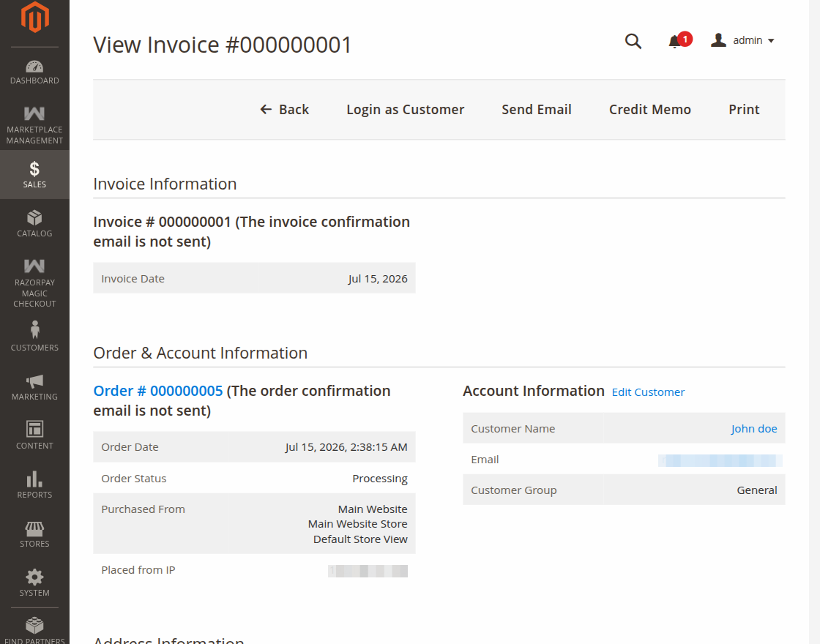Open Marketplace Management in sidebar
This screenshot has width=820, height=644.
pyautogui.click(x=34, y=125)
